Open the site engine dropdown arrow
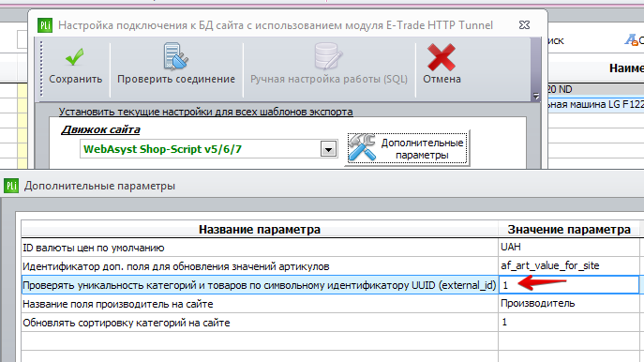 coord(328,149)
